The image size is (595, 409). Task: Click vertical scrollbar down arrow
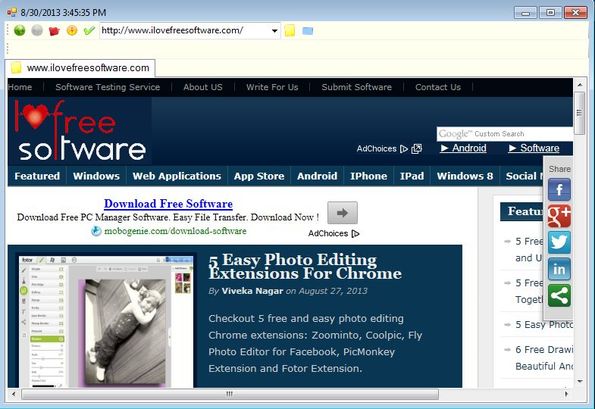click(580, 381)
